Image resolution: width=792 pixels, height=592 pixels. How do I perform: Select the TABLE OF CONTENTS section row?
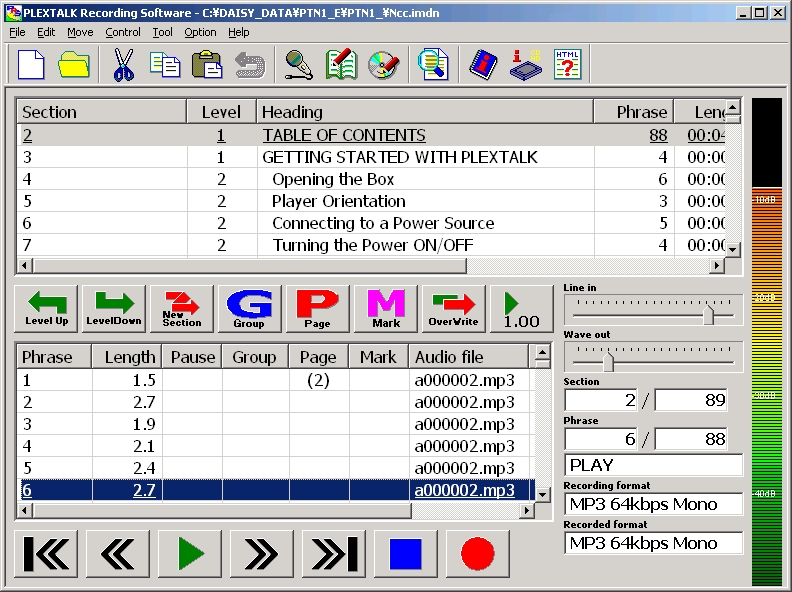point(371,135)
